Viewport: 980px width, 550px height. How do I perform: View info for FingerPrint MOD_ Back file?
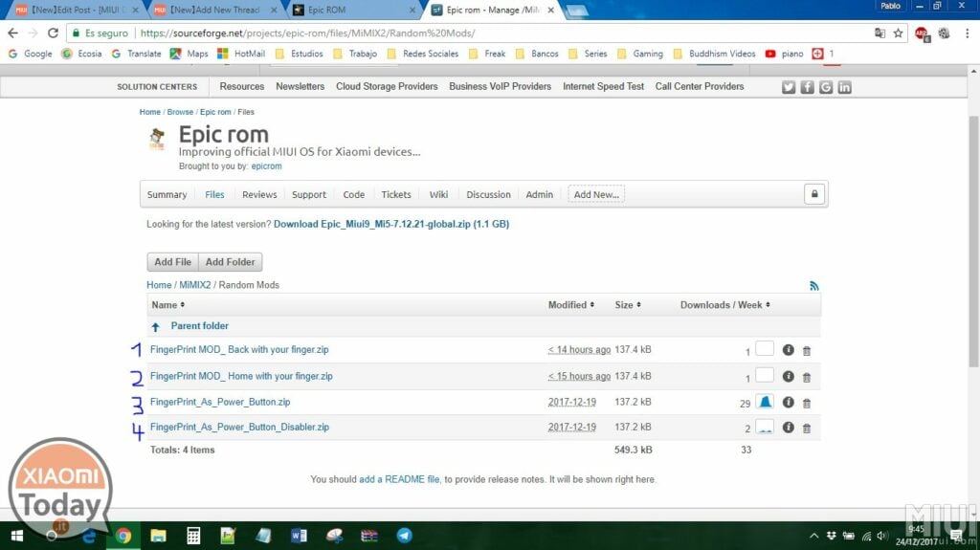coord(789,350)
